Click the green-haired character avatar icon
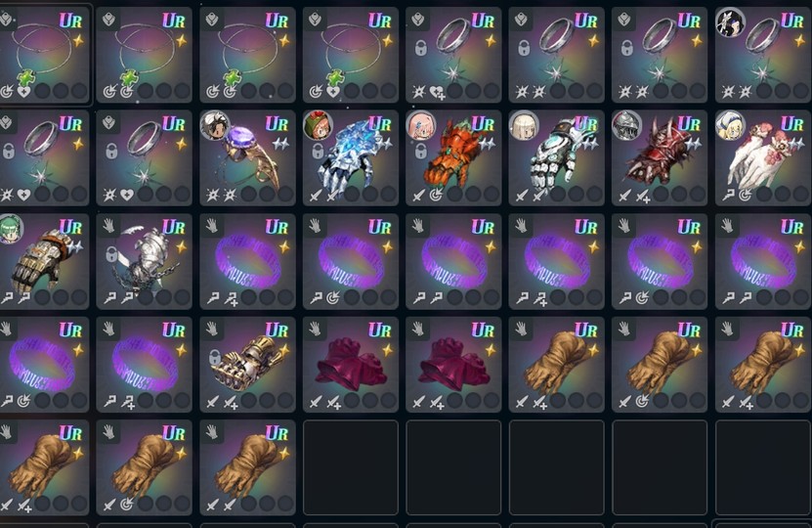This screenshot has width=812, height=528. click(11, 229)
